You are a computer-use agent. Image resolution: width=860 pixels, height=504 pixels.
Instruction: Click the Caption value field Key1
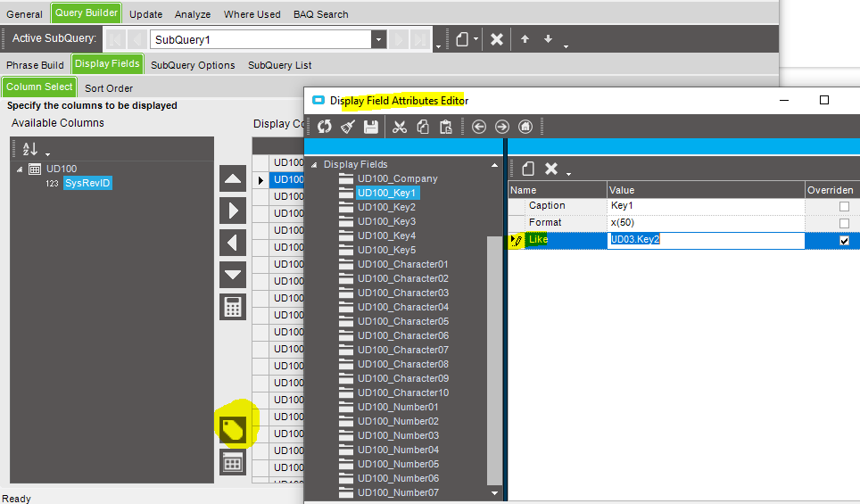[706, 206]
